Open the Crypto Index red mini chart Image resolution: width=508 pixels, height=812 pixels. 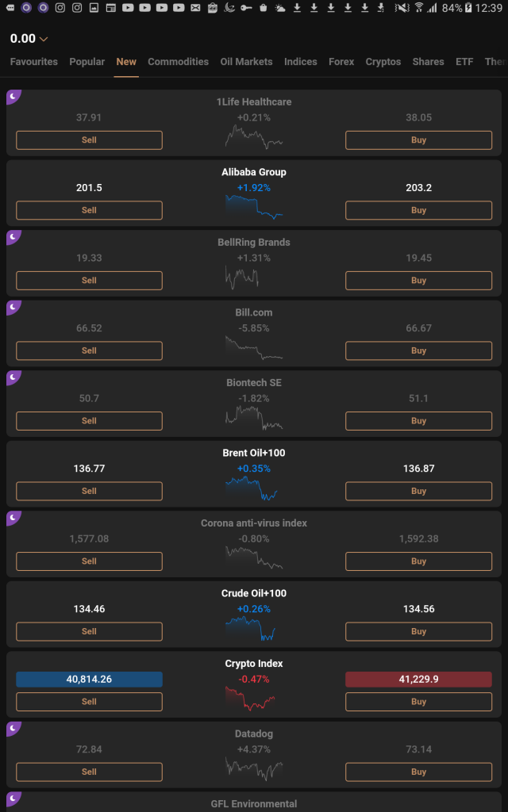tap(250, 698)
